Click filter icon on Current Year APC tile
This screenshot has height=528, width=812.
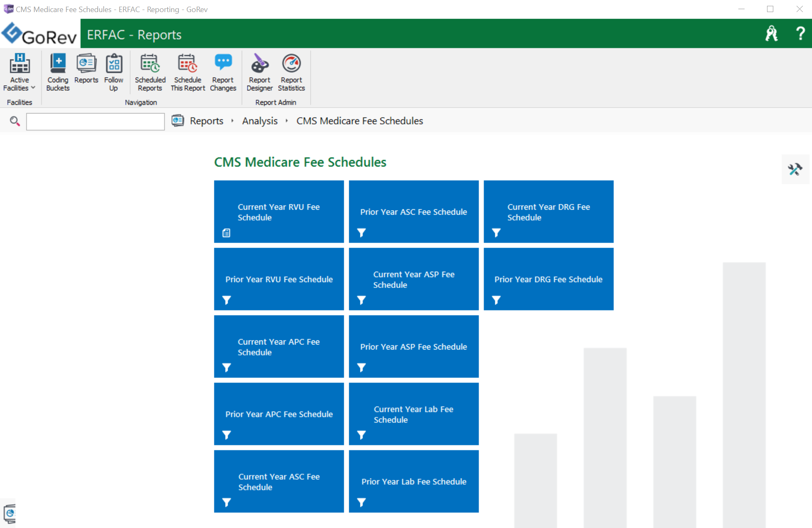pos(226,367)
